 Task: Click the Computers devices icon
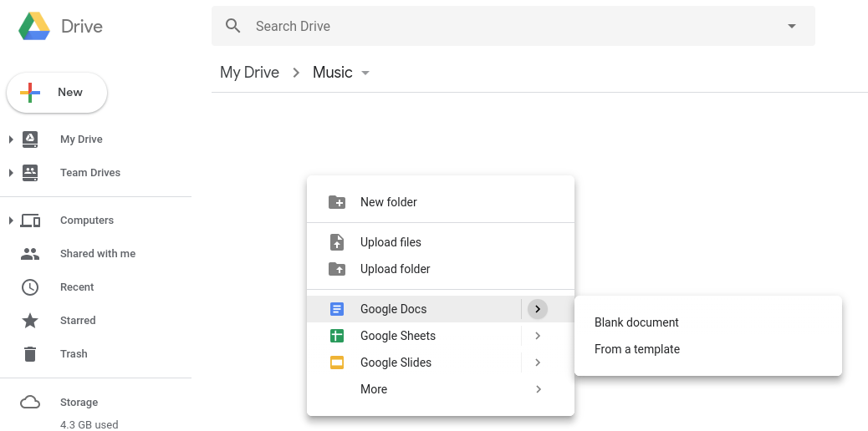[x=30, y=221]
